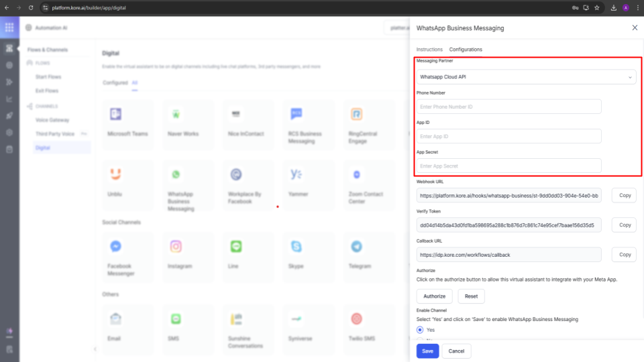This screenshot has height=362, width=644.
Task: Switch to the Instructions tab
Action: click(x=429, y=49)
